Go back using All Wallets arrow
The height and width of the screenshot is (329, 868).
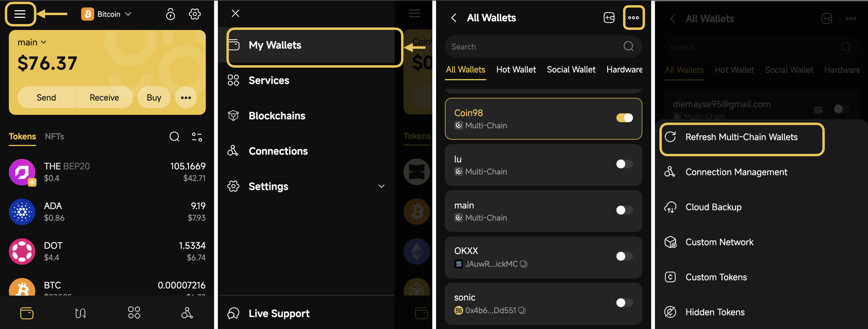tap(454, 18)
